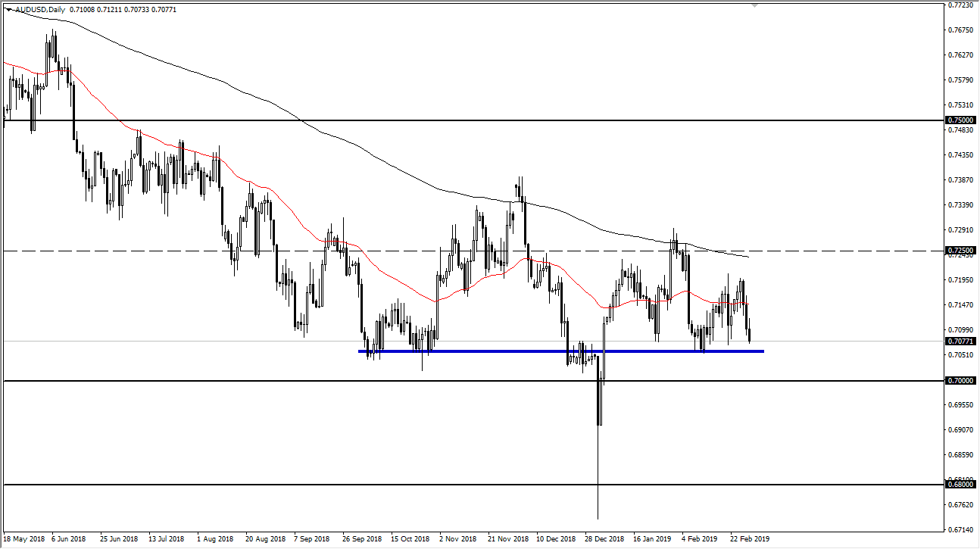The image size is (980, 549).
Task: Click the vertical price scale axis
Action: click(x=960, y=273)
